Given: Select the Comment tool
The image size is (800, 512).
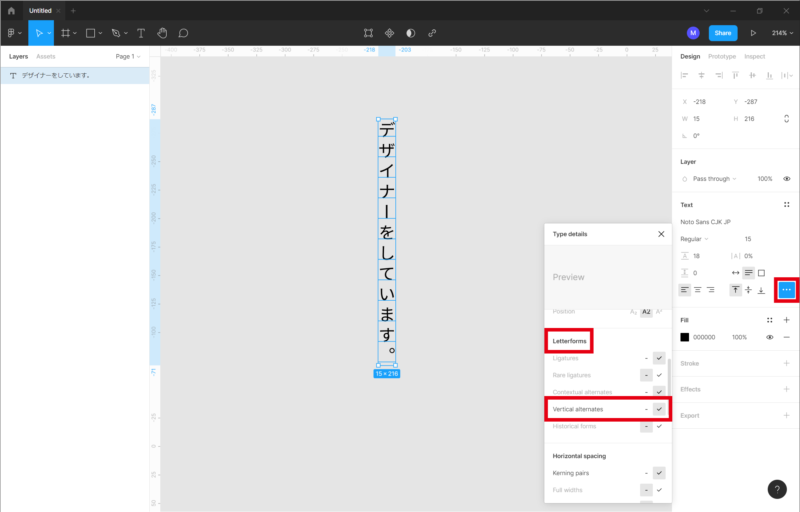Looking at the screenshot, I should coord(183,33).
